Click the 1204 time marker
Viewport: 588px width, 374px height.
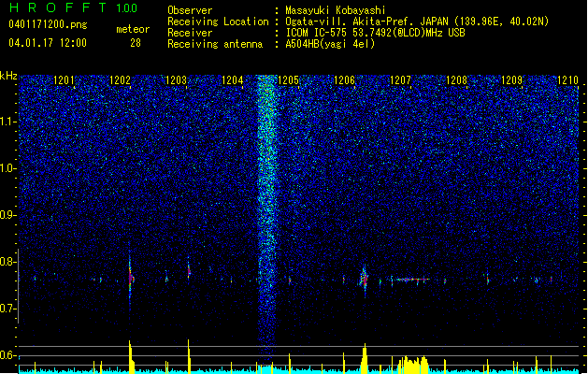click(232, 80)
